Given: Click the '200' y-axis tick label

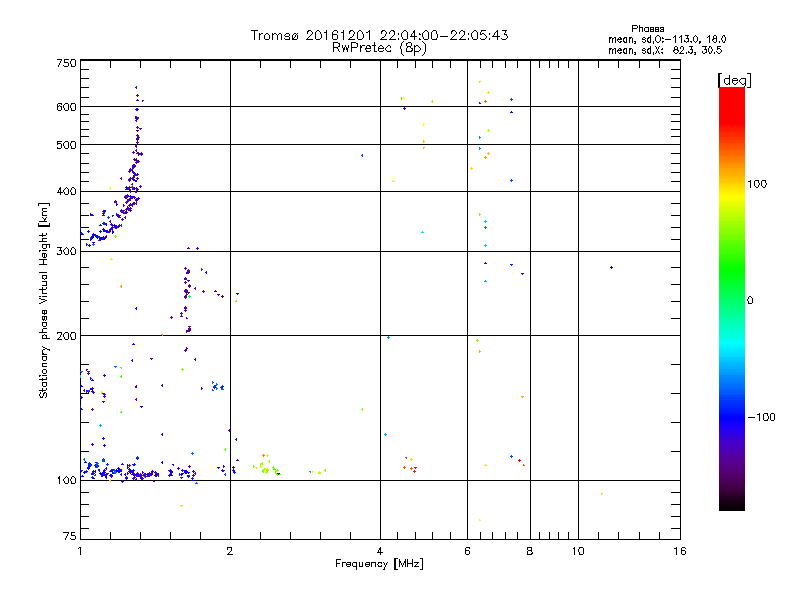Looking at the screenshot, I should [x=66, y=336].
